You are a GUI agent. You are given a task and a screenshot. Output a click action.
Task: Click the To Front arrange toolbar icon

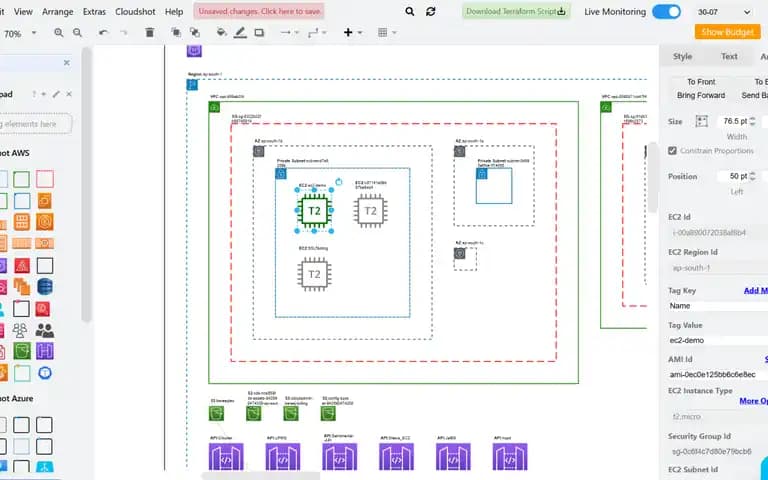tap(176, 33)
